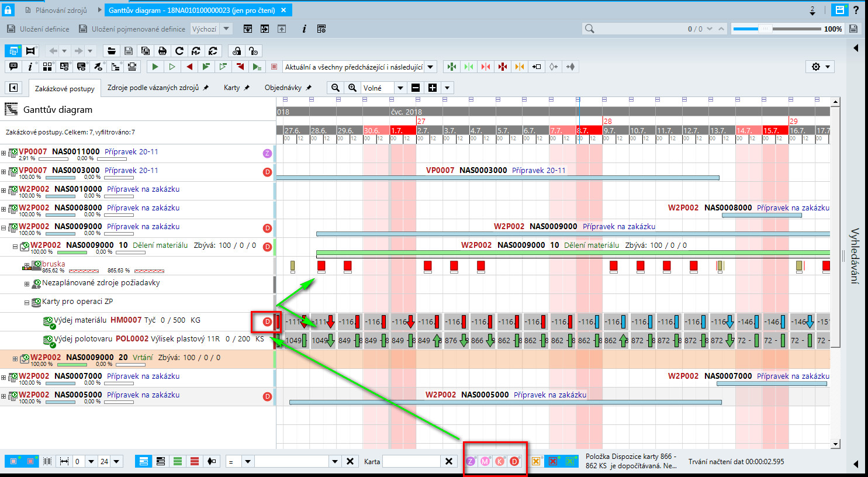Click the print icon in the toolbar
The image size is (868, 477).
162,51
